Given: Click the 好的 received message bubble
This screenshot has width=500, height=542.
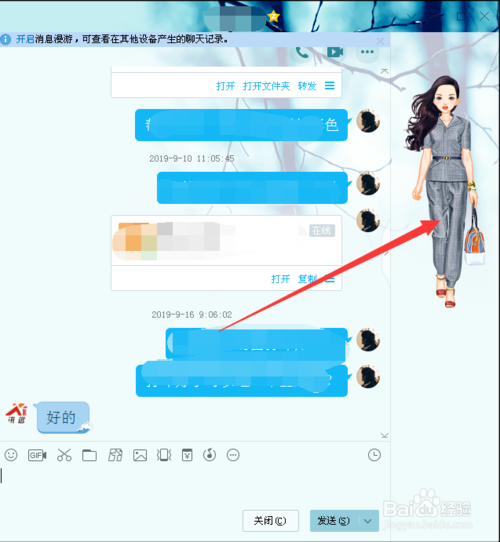Looking at the screenshot, I should click(x=63, y=417).
